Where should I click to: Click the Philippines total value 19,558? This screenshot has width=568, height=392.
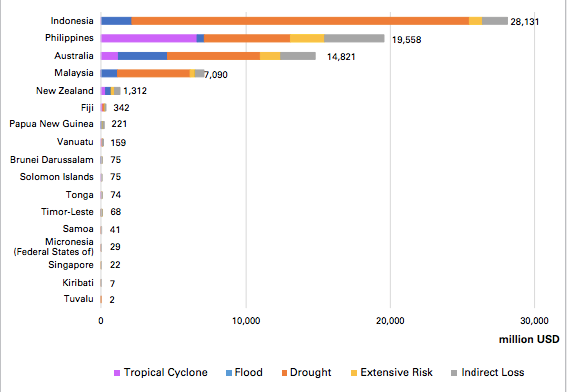click(x=407, y=40)
